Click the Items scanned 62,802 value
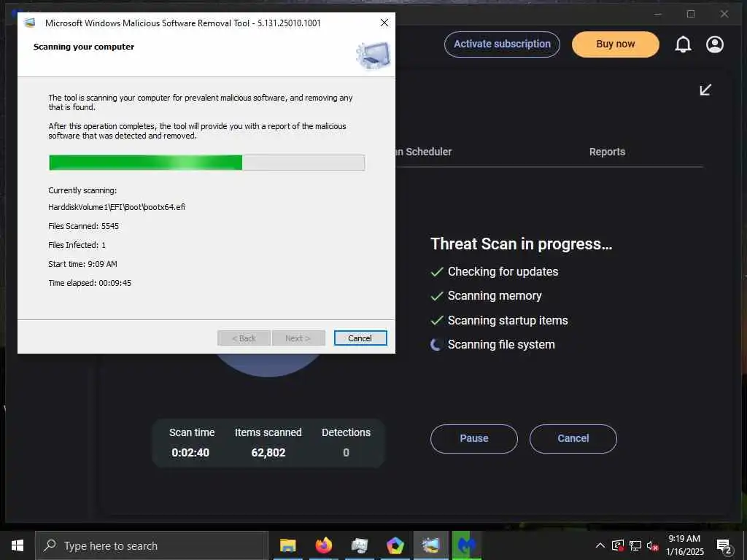 [268, 452]
